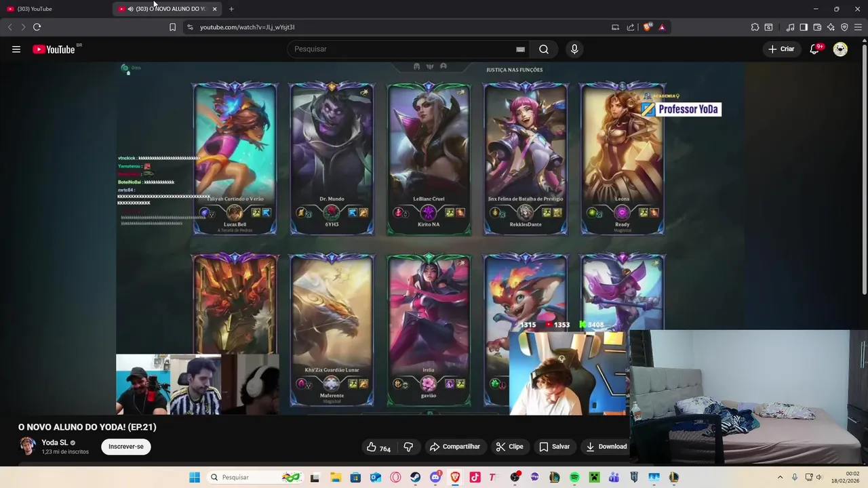868x488 pixels.
Task: Open OBS Studio from the taskbar
Action: (515, 477)
